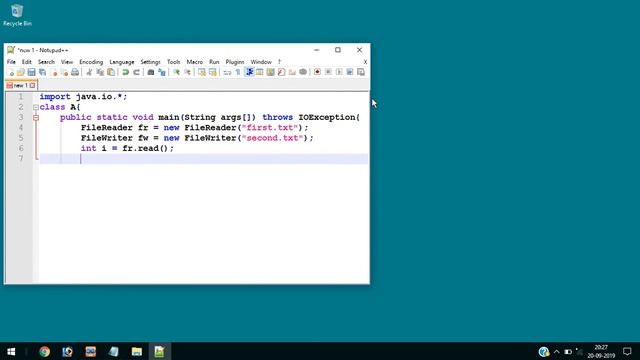Open the Language menu
This screenshot has height=360, width=640.
point(122,62)
